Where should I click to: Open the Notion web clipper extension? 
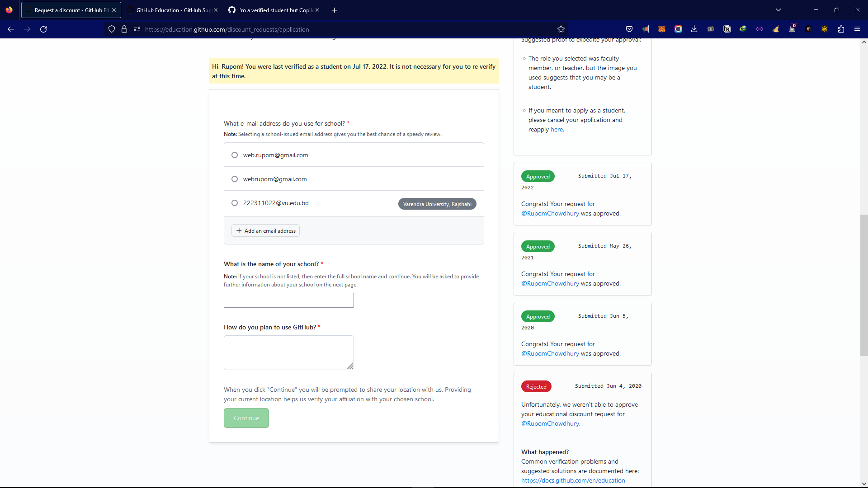727,29
